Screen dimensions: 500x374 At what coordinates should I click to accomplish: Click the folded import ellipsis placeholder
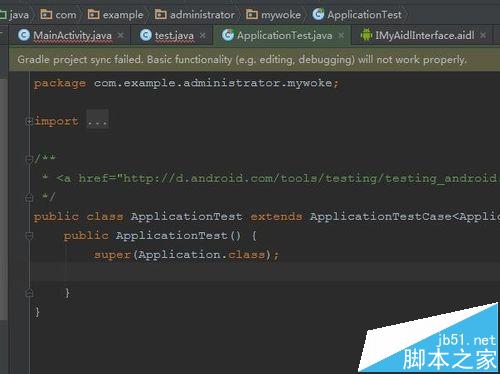click(97, 120)
